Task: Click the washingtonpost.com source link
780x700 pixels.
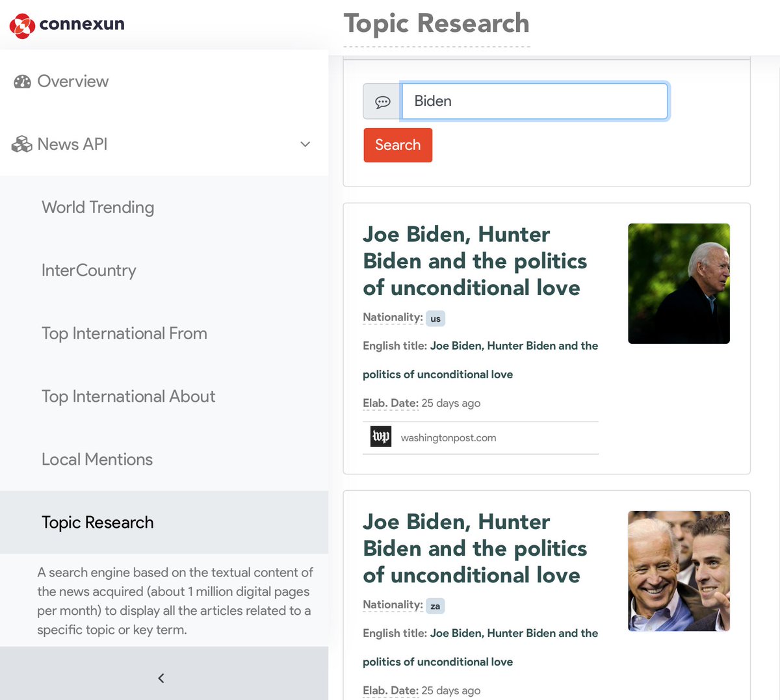Action: pos(448,438)
